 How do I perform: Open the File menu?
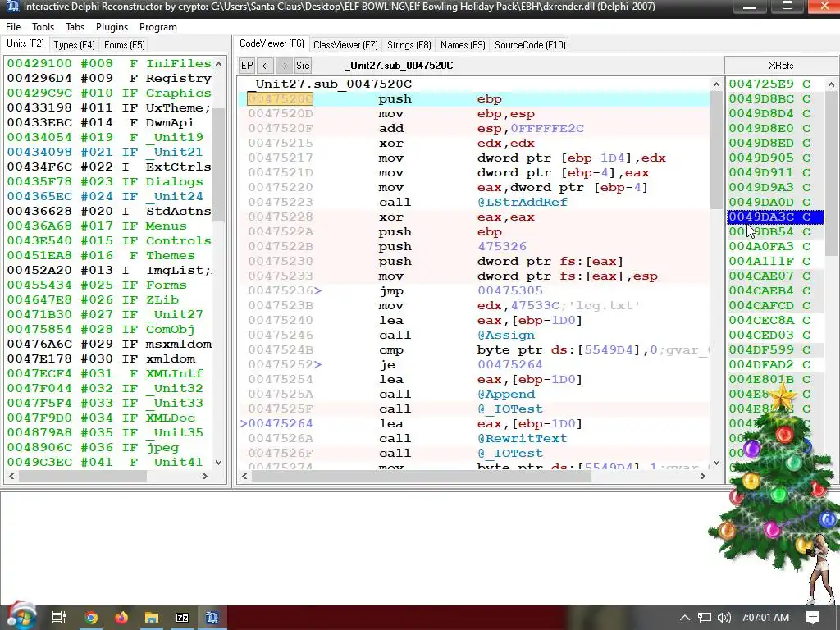[x=13, y=27]
